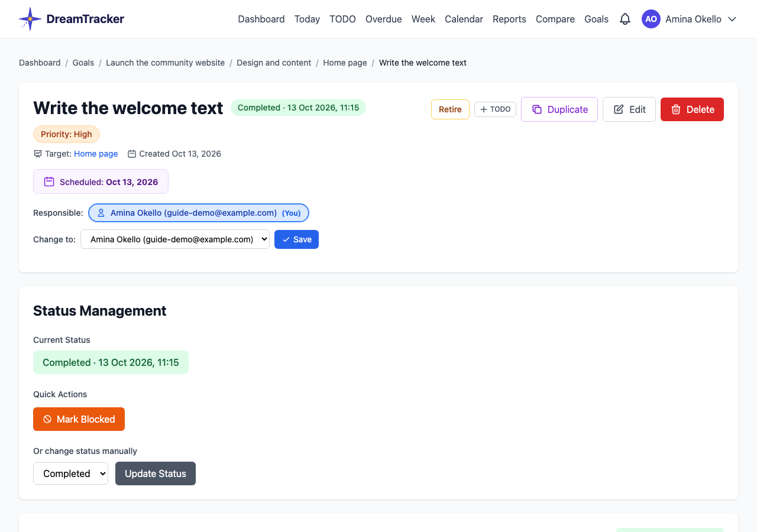Open 'Home page' breadcrumb link
The image size is (757, 532).
(x=345, y=63)
